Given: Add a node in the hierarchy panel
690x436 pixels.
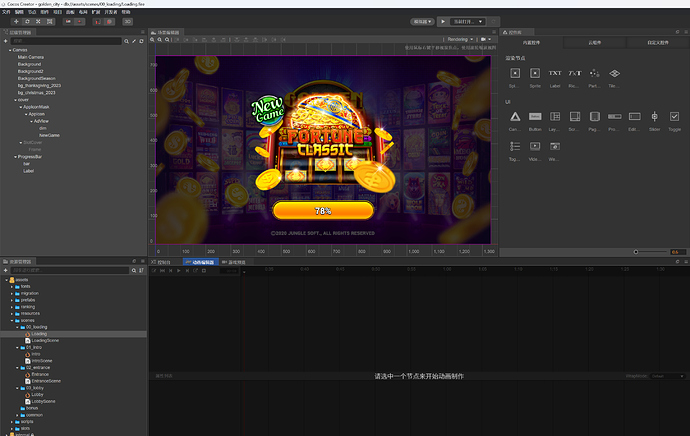Looking at the screenshot, I should [x=6, y=41].
